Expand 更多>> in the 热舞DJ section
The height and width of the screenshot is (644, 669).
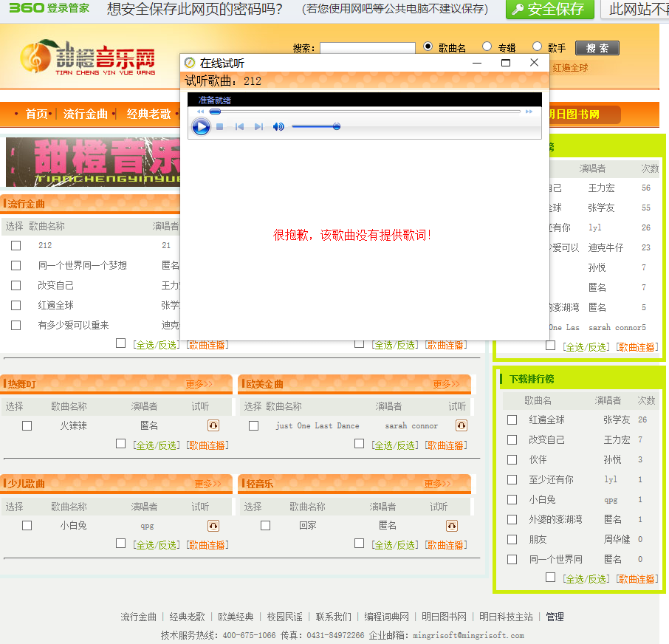coord(199,384)
